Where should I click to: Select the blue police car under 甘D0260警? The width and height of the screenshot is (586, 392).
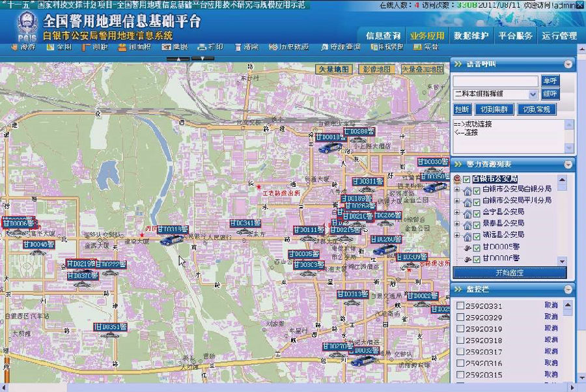pyautogui.click(x=385, y=249)
